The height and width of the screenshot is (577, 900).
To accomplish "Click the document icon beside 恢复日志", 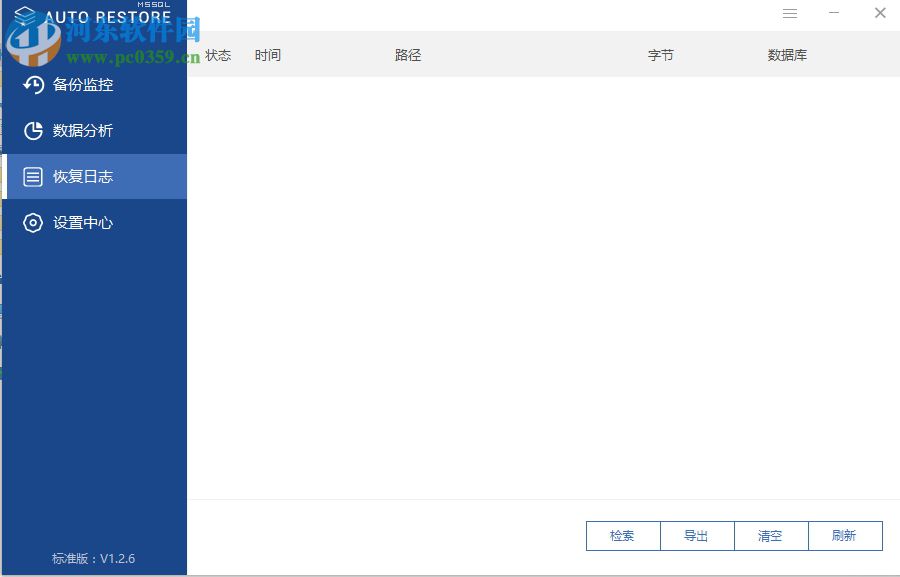I will (33, 176).
